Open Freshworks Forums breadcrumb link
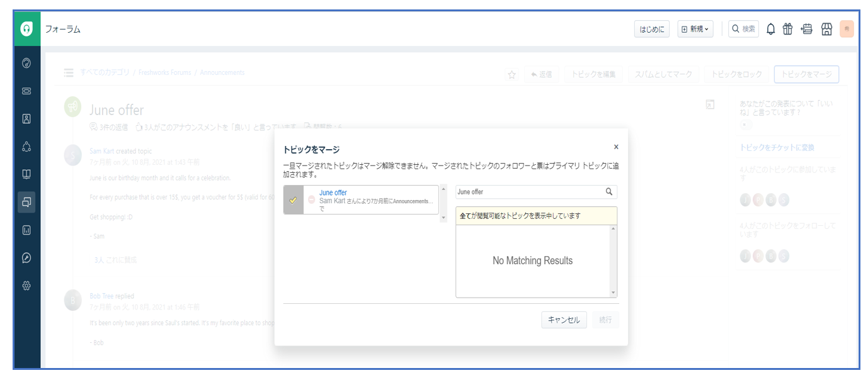Viewport: 868px width, 385px height. coord(165,72)
